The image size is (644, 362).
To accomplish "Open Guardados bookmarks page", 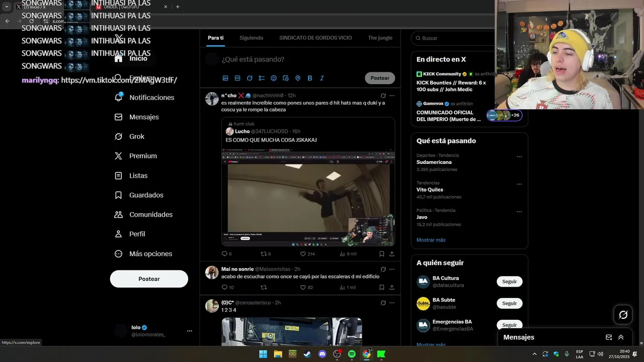I will click(x=139, y=195).
